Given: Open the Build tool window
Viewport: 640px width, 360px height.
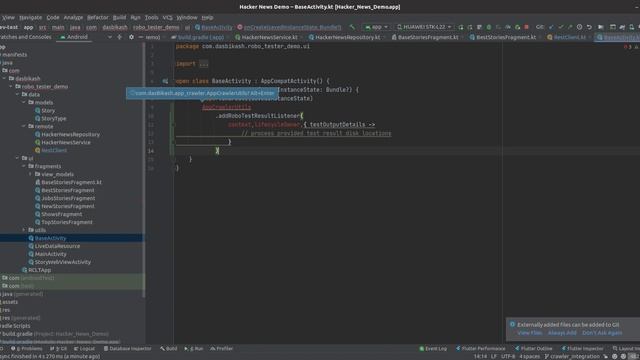Looking at the screenshot, I should click(169, 349).
